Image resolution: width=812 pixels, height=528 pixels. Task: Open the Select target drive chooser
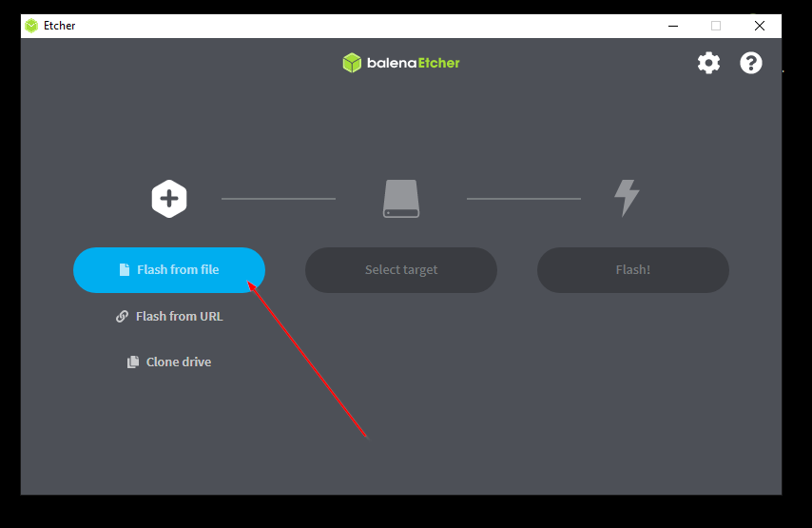click(x=401, y=270)
